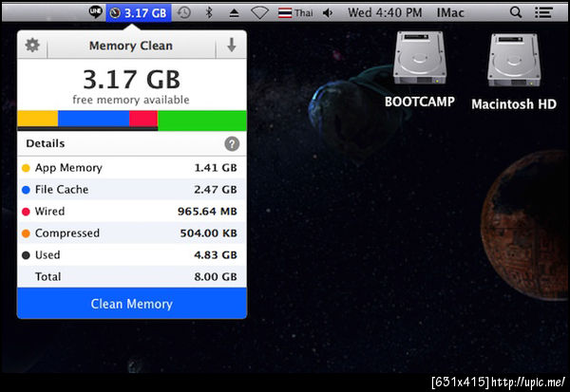Open the Thai input source menu

[x=295, y=13]
